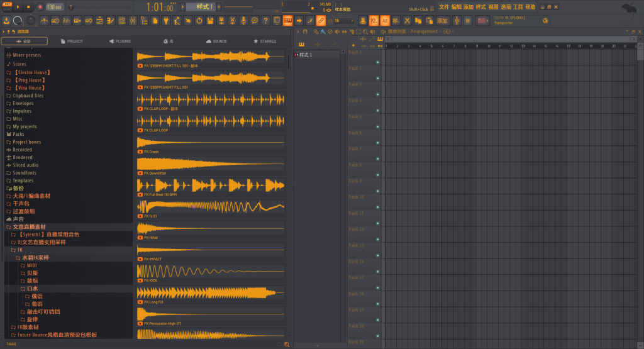Open the 添加 menu in menu bar
644x349 pixels.
[x=469, y=7]
